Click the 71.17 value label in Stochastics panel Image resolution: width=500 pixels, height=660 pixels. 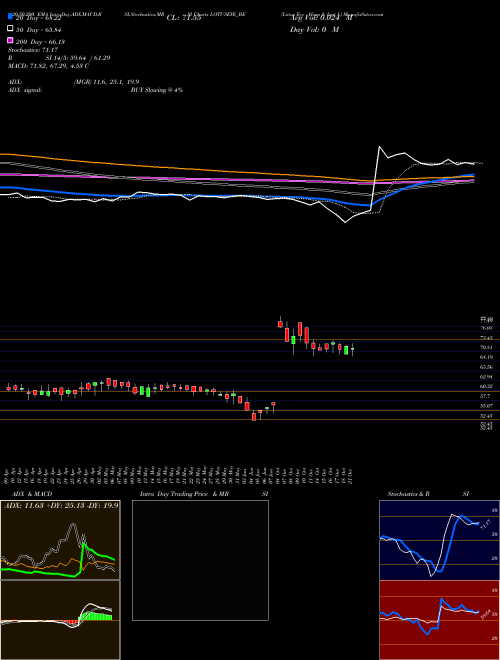(x=484, y=524)
